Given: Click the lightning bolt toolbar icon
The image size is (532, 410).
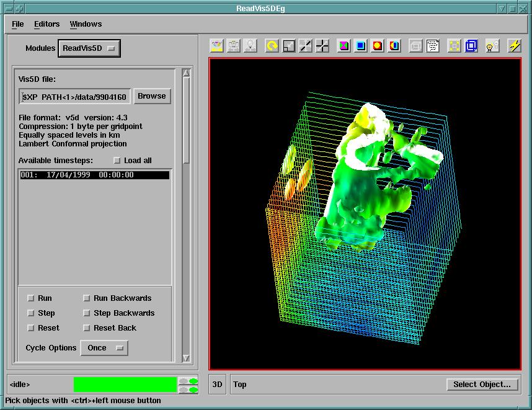Looking at the screenshot, I should tap(515, 46).
